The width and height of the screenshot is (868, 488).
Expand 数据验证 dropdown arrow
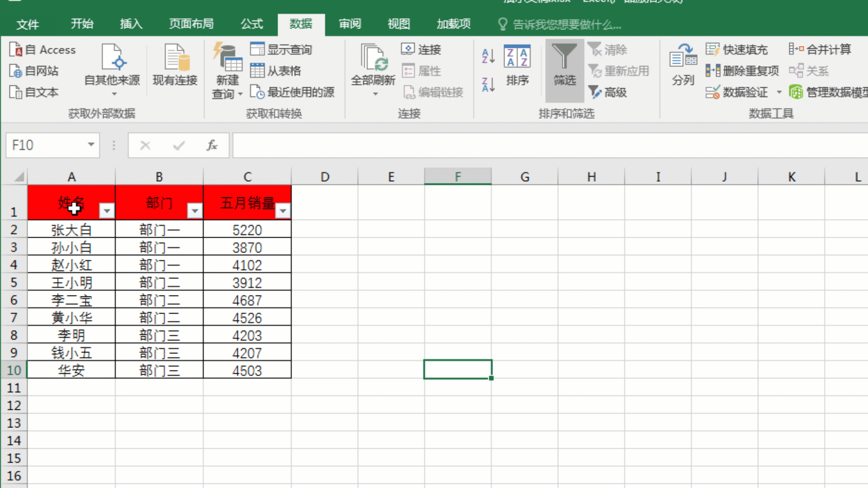click(x=779, y=92)
